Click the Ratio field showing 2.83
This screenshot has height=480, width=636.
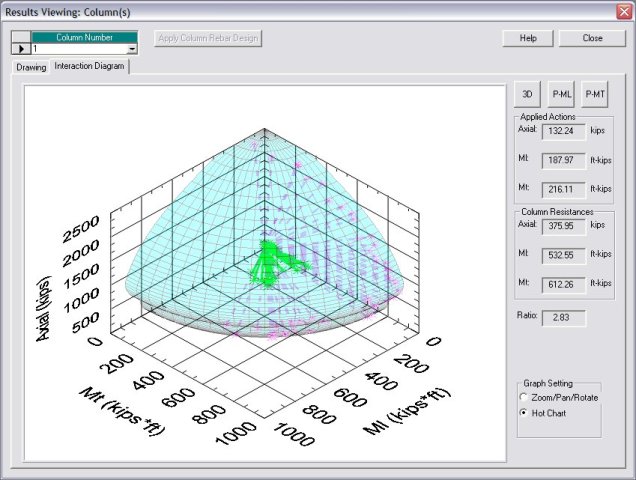564,318
